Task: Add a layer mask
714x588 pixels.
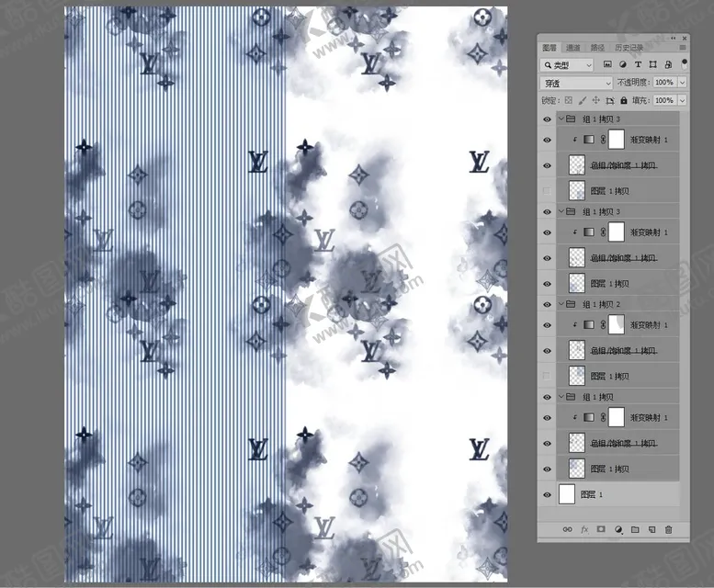Action: [x=601, y=529]
